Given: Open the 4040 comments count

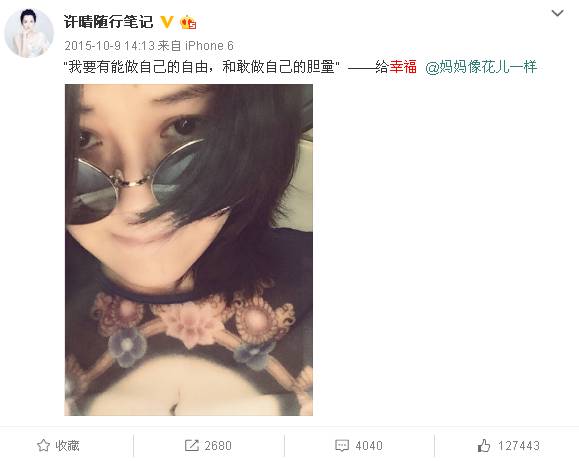Looking at the screenshot, I should click(x=369, y=446).
